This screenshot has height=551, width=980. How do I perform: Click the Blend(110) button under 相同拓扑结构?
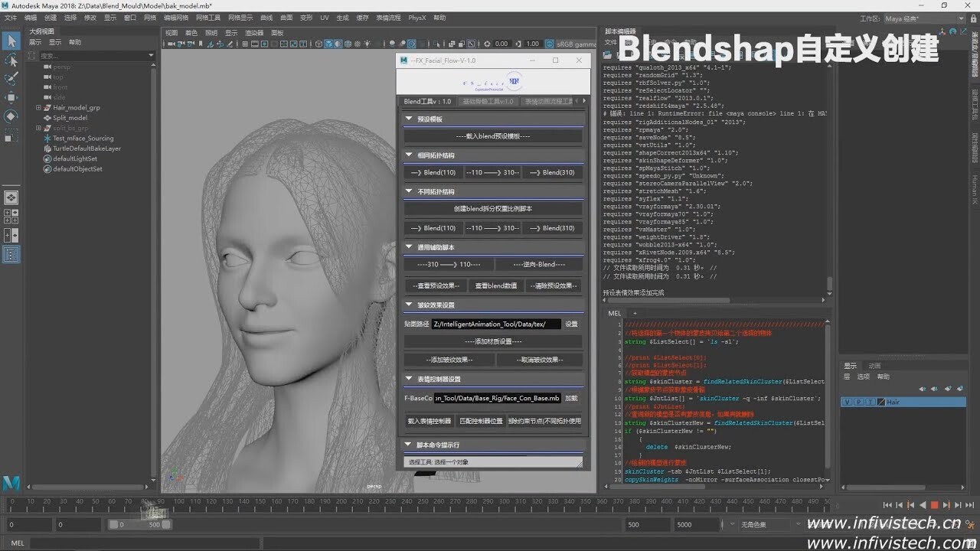point(433,172)
